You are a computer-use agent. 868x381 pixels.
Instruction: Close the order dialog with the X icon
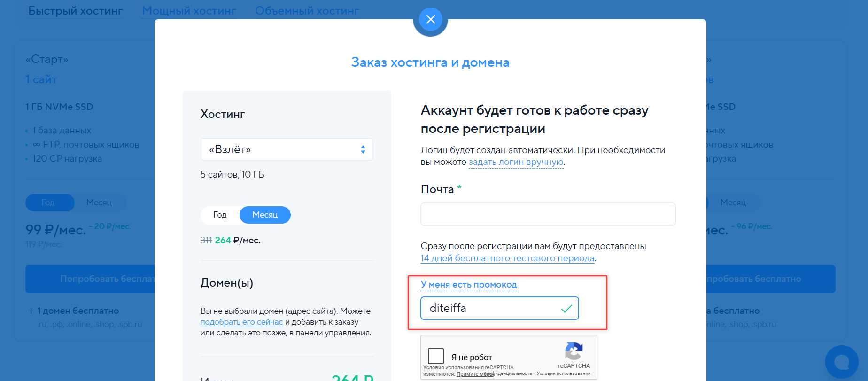(x=430, y=19)
